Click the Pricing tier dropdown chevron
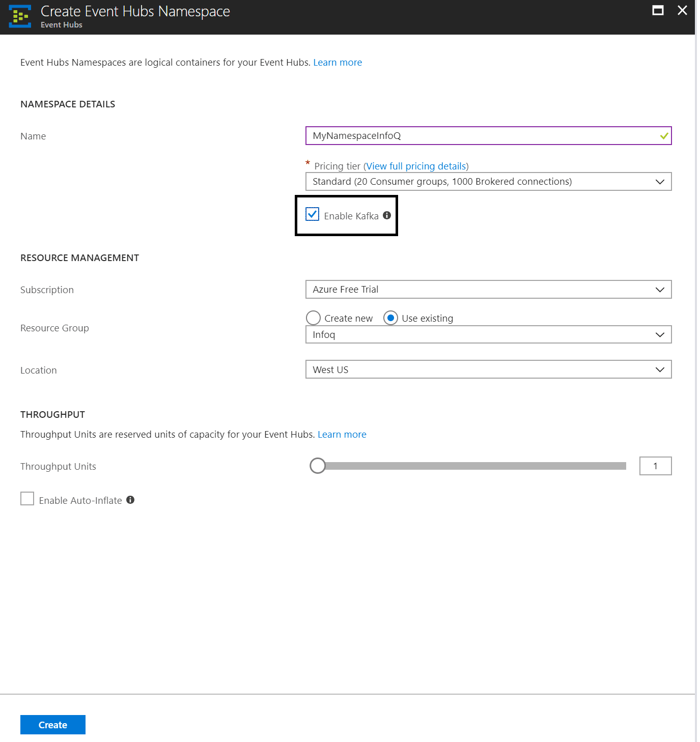The image size is (700, 742). (x=660, y=181)
